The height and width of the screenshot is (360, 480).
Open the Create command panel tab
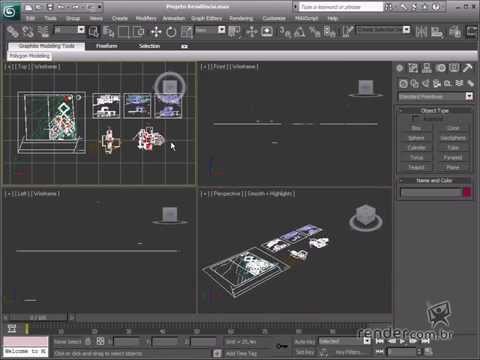(x=400, y=68)
